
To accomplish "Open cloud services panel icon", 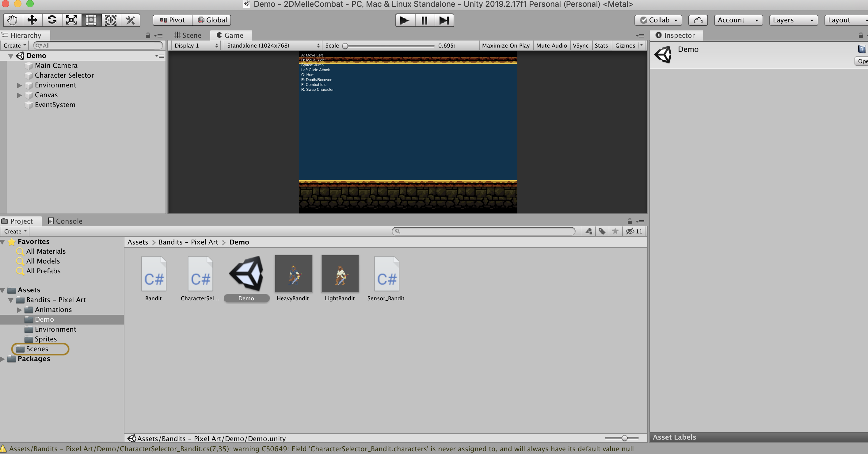I will (698, 20).
